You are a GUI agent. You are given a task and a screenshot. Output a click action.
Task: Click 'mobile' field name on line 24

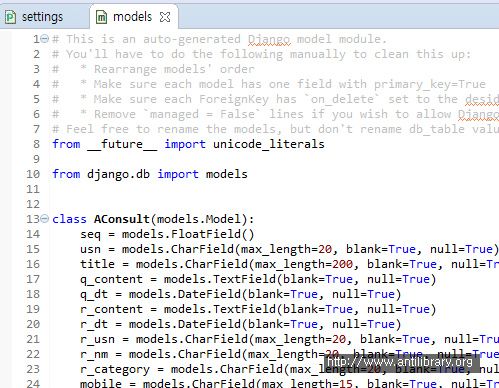(x=101, y=383)
